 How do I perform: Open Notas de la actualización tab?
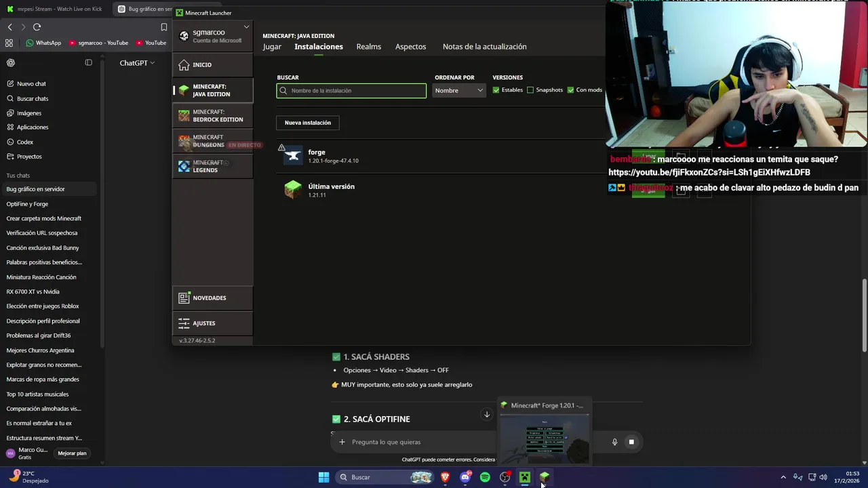point(485,47)
